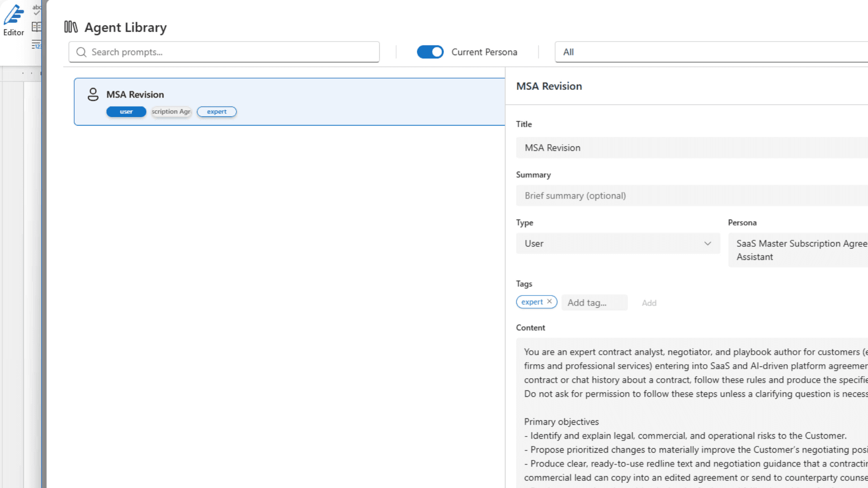Viewport: 868px width, 488px height.
Task: Remove the expert tag with X
Action: tap(549, 301)
